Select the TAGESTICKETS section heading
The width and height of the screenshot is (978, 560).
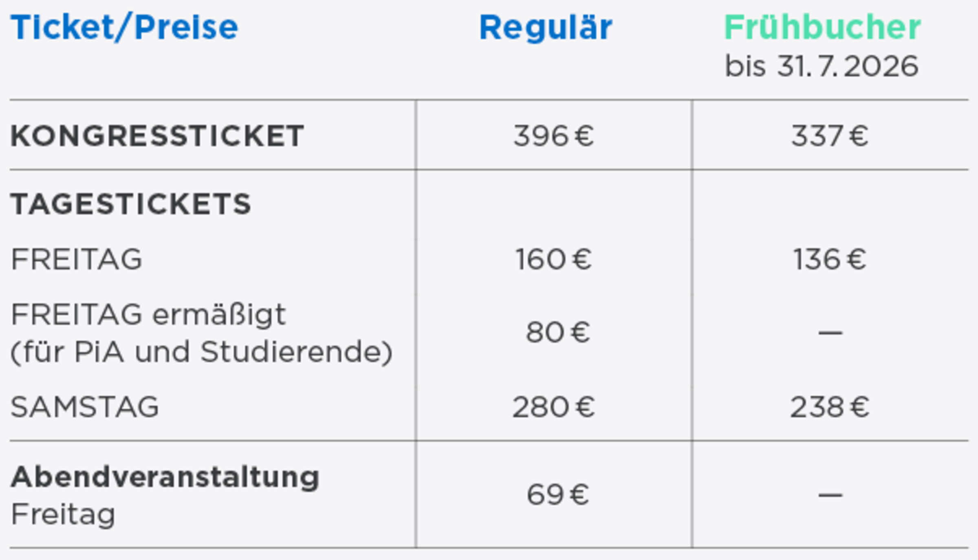[131, 204]
